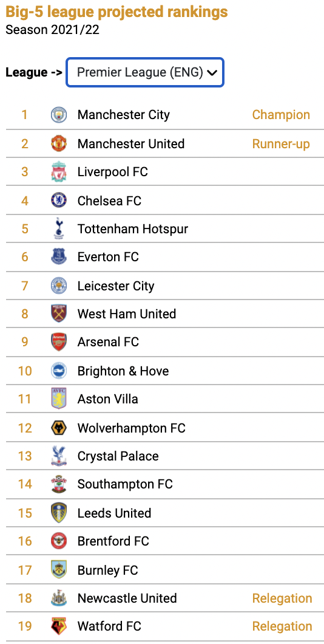The width and height of the screenshot is (324, 644).
Task: Open the Leicester City team name
Action: click(116, 286)
